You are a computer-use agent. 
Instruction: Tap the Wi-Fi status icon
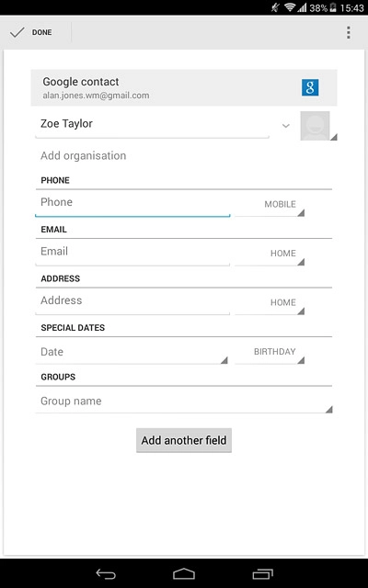pos(290,7)
